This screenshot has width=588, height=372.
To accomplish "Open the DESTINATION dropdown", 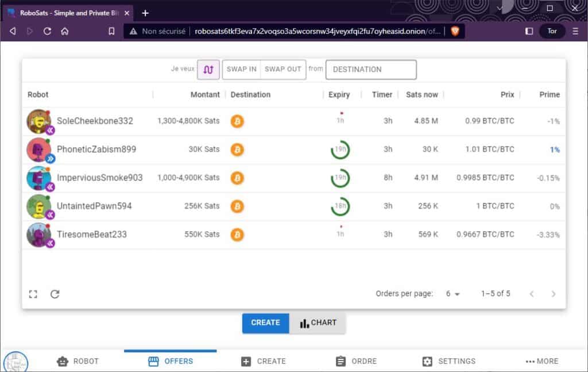I will point(371,70).
